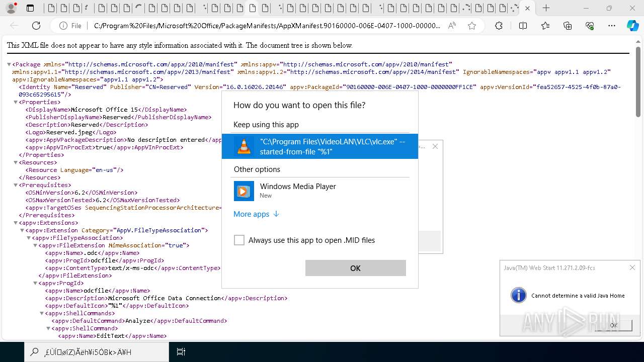Collapse the Prerequisites XML node
Image resolution: width=644 pixels, height=362 pixels.
[16, 185]
